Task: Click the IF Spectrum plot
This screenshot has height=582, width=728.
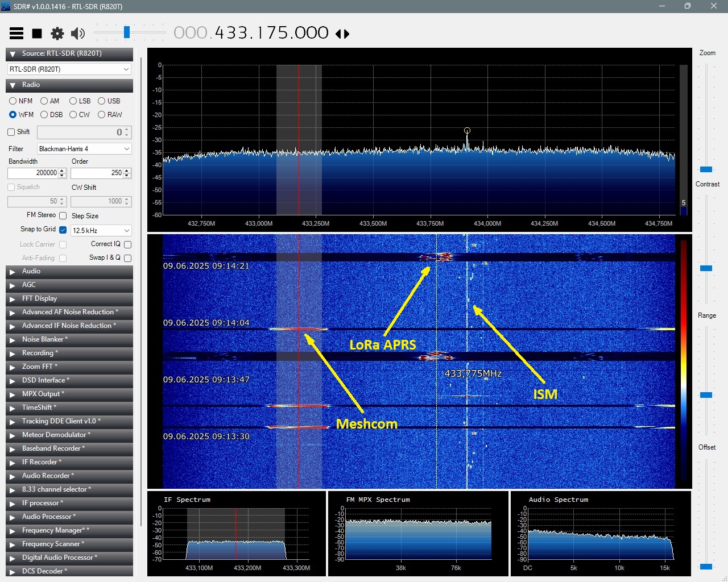Action: pyautogui.click(x=237, y=534)
